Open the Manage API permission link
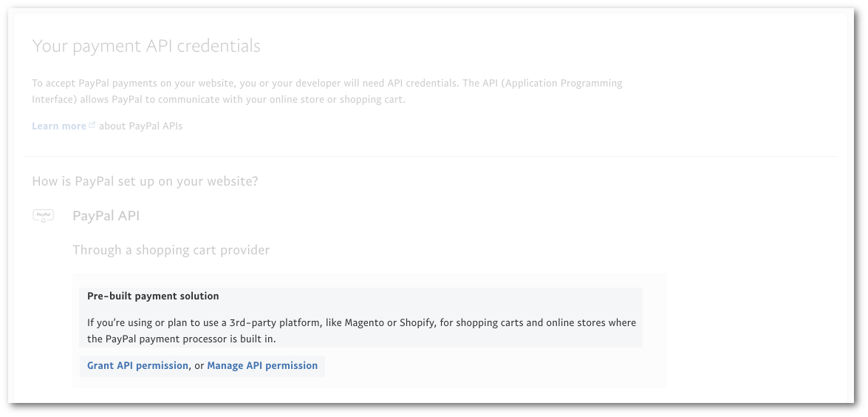Screen dimensions: 868x417 click(x=262, y=365)
